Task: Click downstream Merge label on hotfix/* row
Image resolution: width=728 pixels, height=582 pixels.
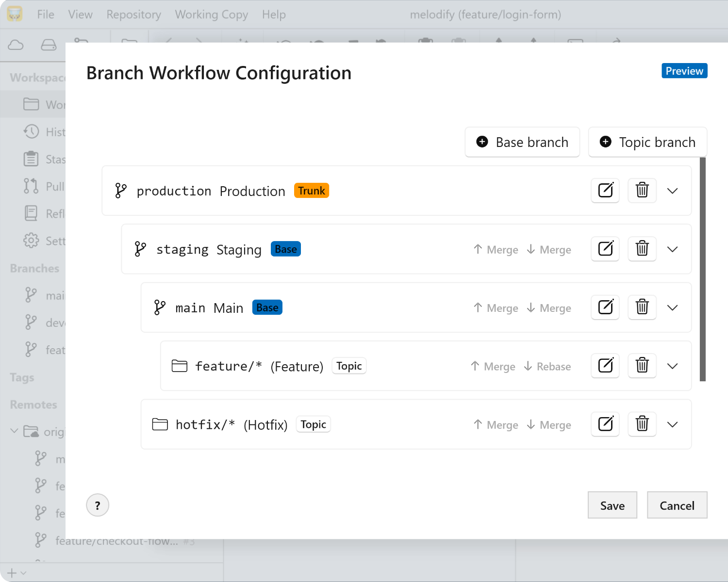Action: click(x=549, y=425)
